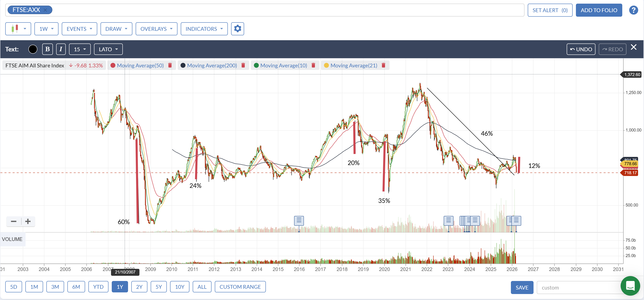This screenshot has width=644, height=300.
Task: Open the INDICATORS dropdown
Action: [x=204, y=29]
